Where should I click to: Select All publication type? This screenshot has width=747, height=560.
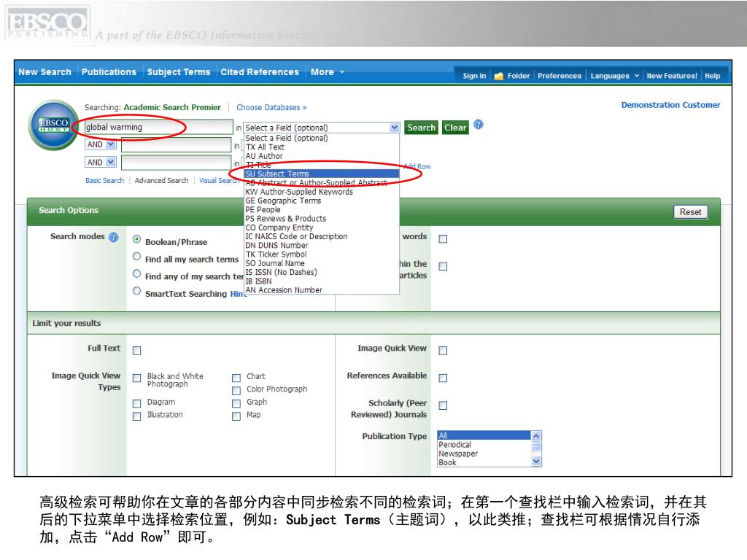coord(484,435)
